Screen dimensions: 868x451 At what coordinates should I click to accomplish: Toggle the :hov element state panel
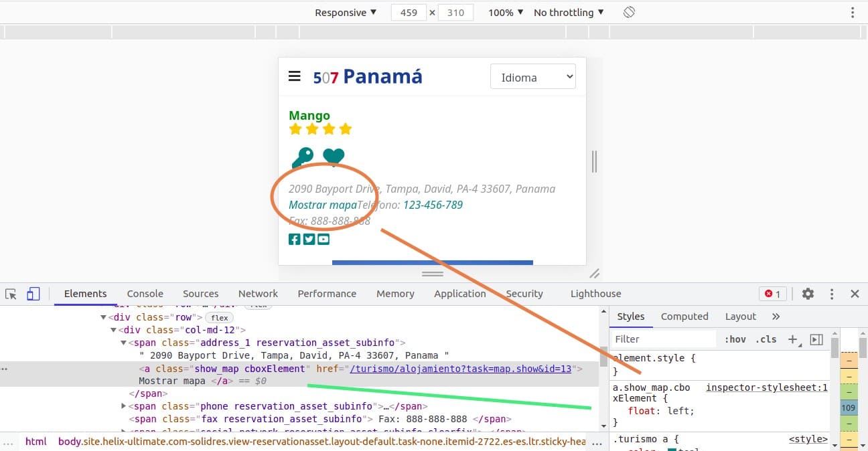(x=735, y=339)
